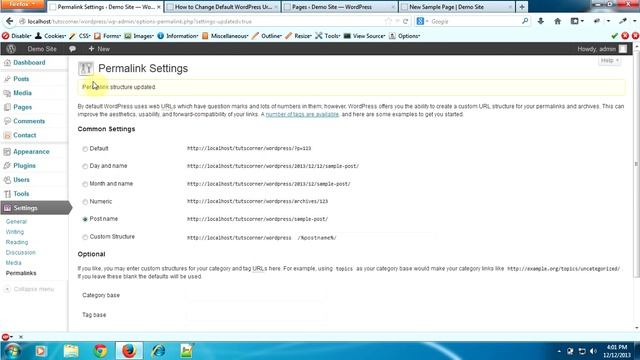Viewport: 640px width, 360px height.
Task: Click the browser URL address bar
Action: click(x=204, y=21)
